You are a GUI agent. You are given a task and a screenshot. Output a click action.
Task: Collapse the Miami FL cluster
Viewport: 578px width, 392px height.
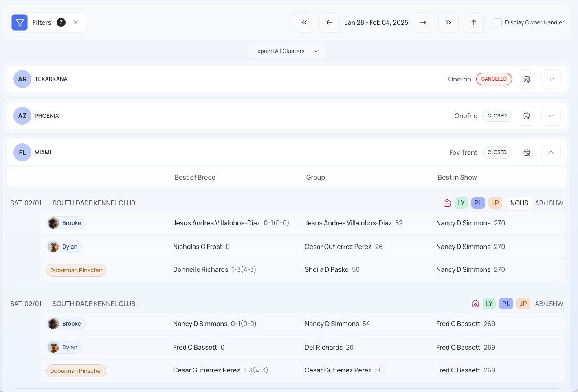[x=551, y=152]
